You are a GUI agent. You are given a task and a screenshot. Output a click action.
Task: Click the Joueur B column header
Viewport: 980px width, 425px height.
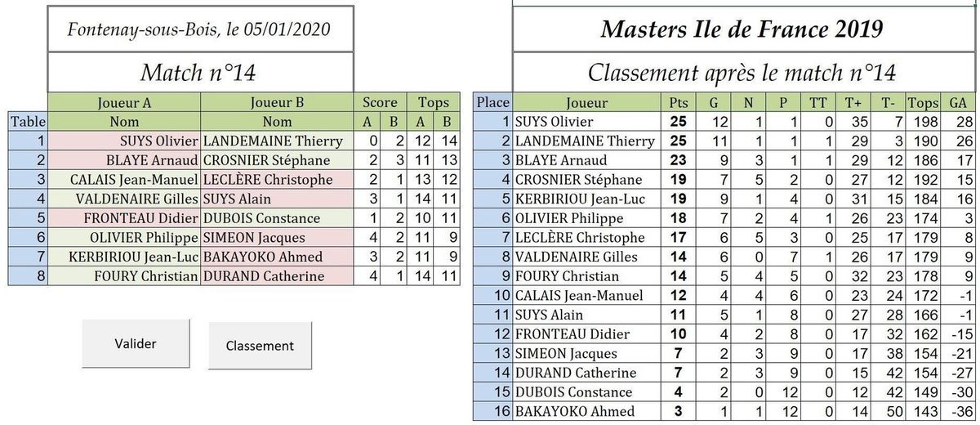277,103
